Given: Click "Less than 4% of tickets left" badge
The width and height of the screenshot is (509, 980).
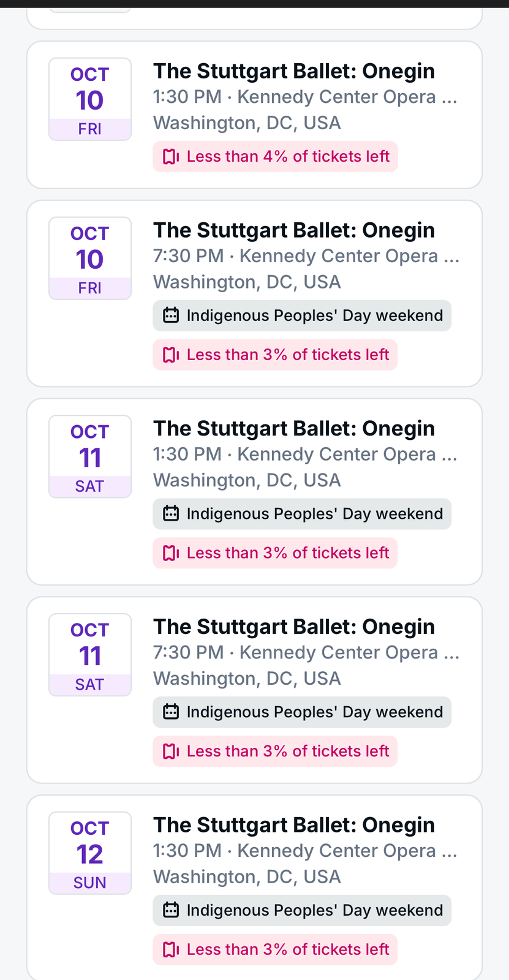Looking at the screenshot, I should click(x=276, y=157).
